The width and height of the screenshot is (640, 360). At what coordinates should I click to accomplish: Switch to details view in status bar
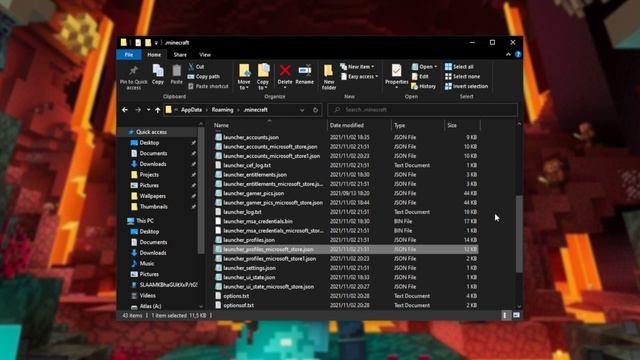505,315
